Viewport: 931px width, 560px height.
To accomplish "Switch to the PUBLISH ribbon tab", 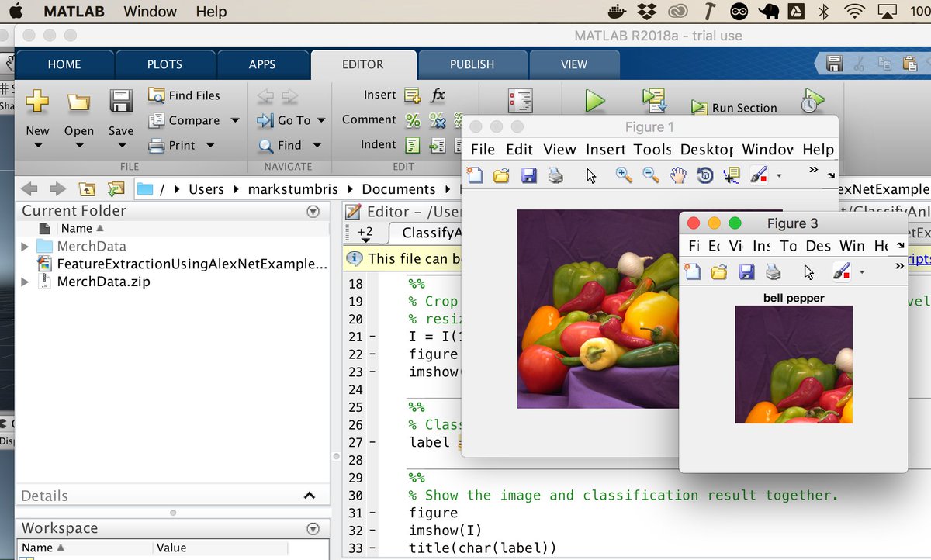I will (472, 64).
